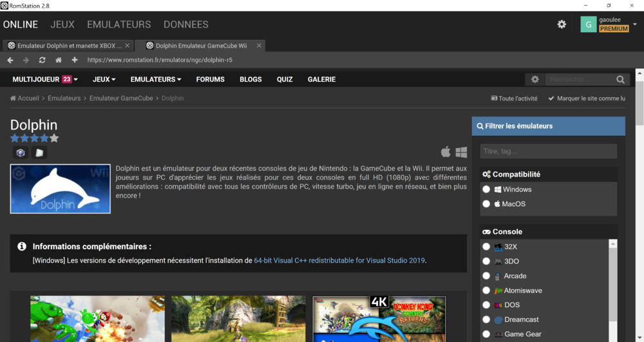Open the BLOGS page

click(x=251, y=79)
